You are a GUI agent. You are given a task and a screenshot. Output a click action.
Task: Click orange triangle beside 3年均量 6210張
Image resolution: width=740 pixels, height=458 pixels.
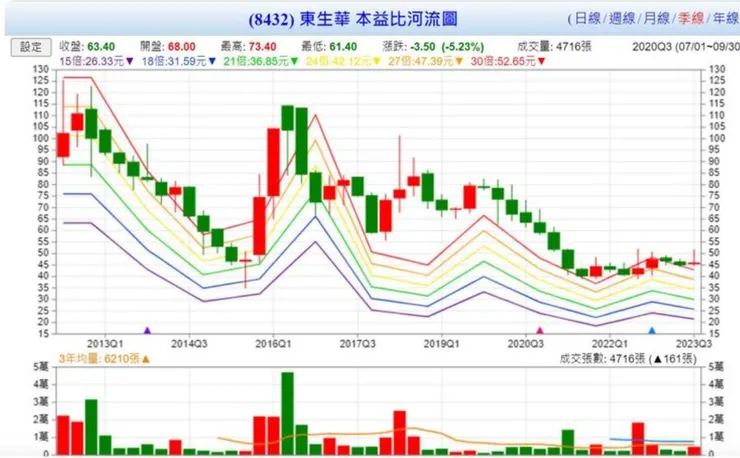(146, 359)
